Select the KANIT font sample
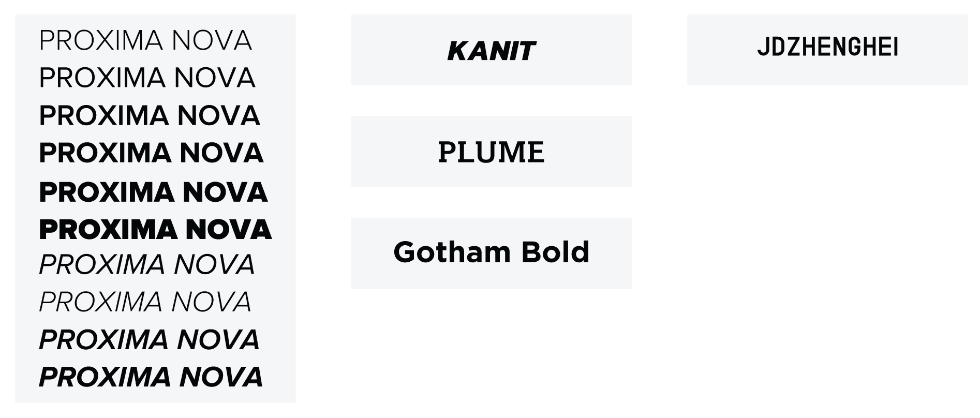 coord(491,51)
